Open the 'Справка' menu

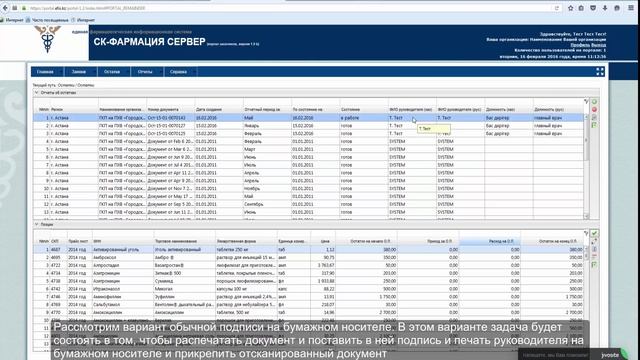coord(178,72)
